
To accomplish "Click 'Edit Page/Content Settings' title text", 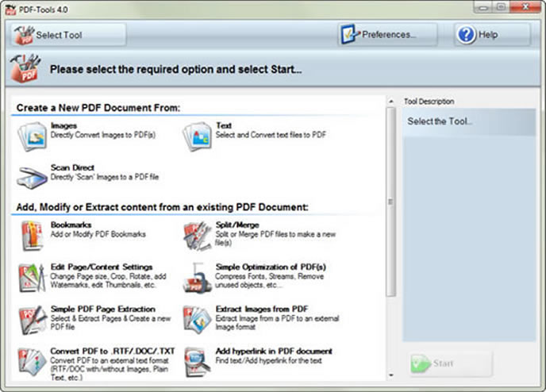I will coord(102,267).
